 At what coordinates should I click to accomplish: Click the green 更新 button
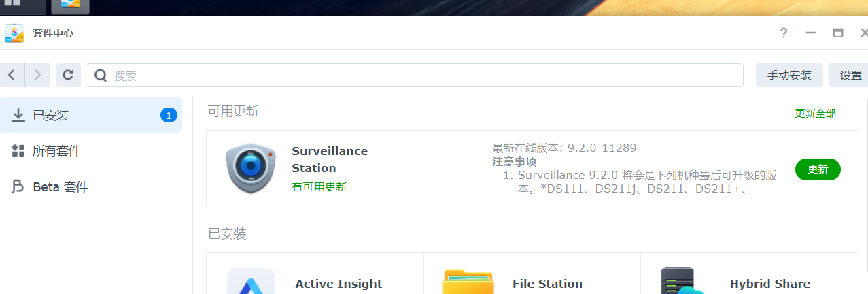tap(818, 169)
